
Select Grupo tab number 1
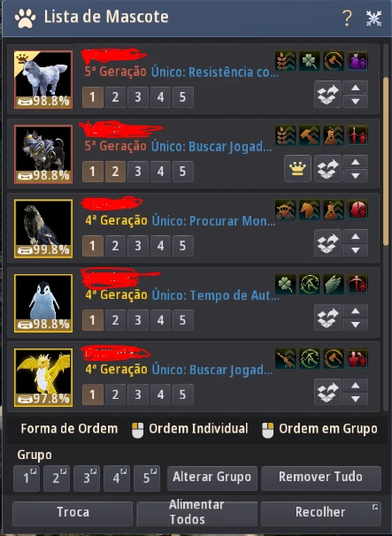pyautogui.click(x=27, y=478)
